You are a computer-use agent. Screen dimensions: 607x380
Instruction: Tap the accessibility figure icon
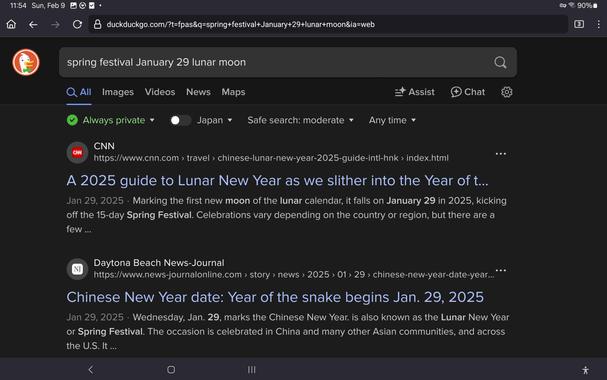tap(586, 370)
